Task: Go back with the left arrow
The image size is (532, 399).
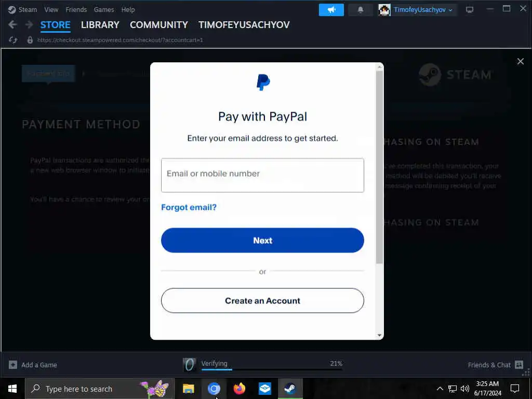Action: tap(12, 24)
